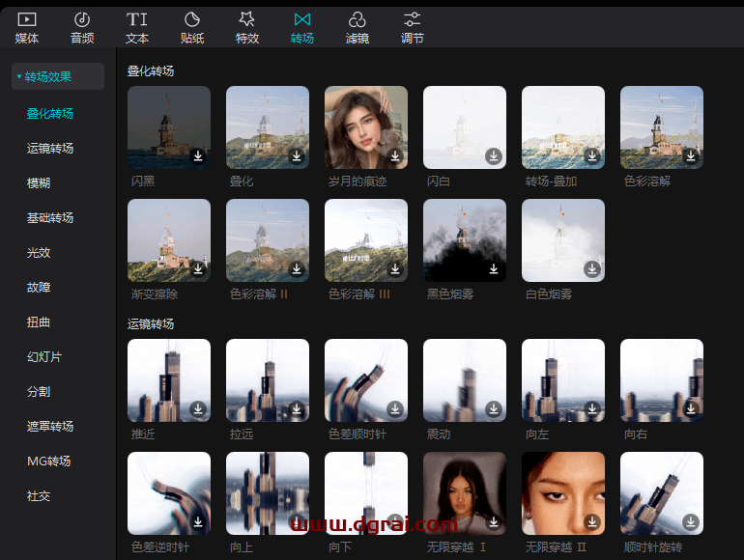Image resolution: width=744 pixels, height=560 pixels.
Task: Select 运镜转场 in the sidebar
Action: pos(50,149)
